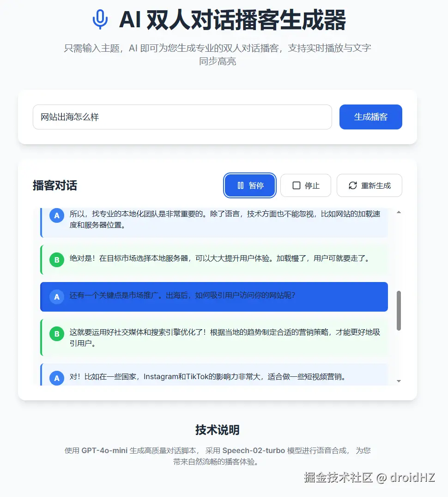Click the 生成播客 button
The height and width of the screenshot is (497, 448).
coord(371,117)
